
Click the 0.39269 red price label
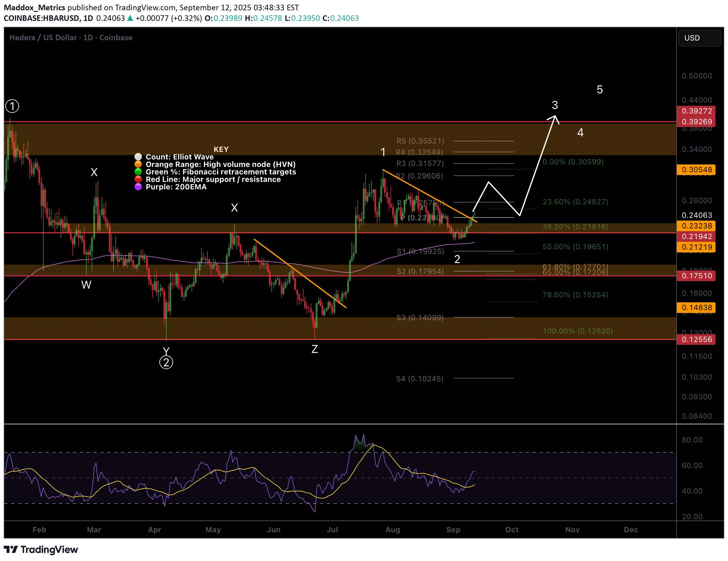click(696, 122)
